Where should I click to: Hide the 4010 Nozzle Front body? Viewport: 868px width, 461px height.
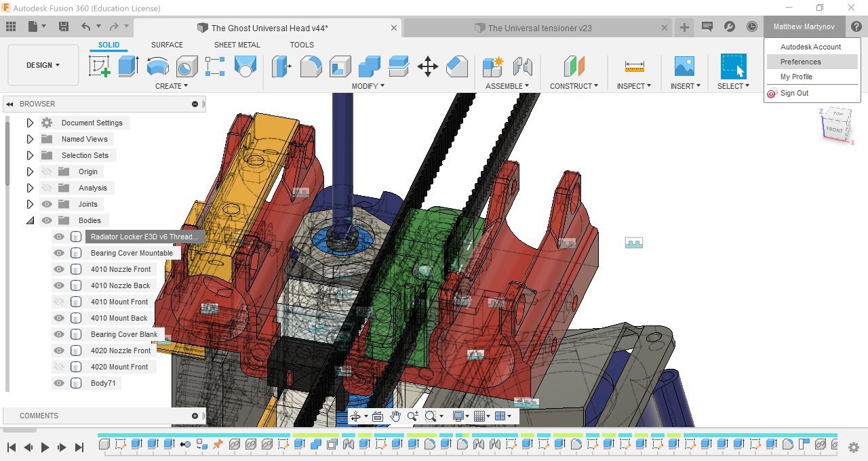[x=59, y=269]
